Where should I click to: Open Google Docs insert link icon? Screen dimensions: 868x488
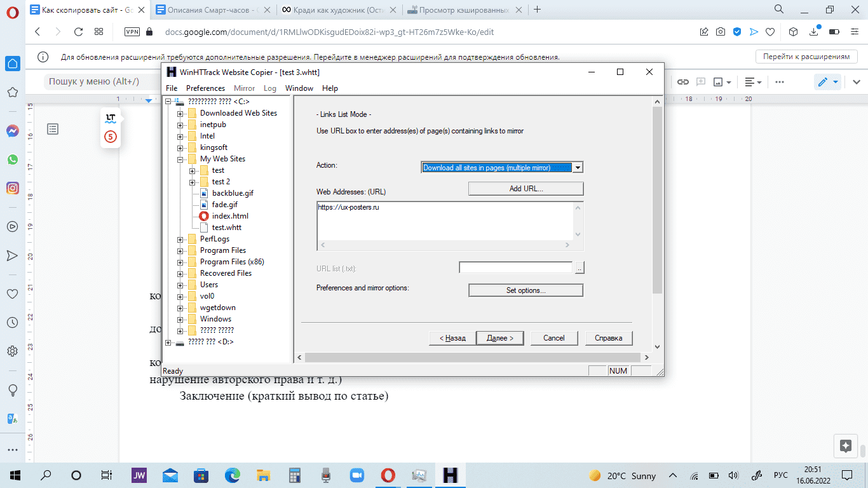tap(683, 82)
